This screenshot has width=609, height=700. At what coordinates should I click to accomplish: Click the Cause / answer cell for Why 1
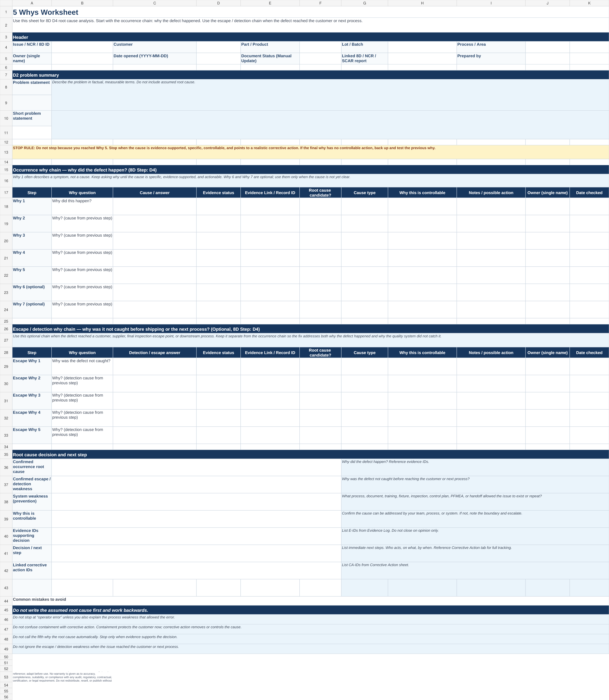[155, 206]
